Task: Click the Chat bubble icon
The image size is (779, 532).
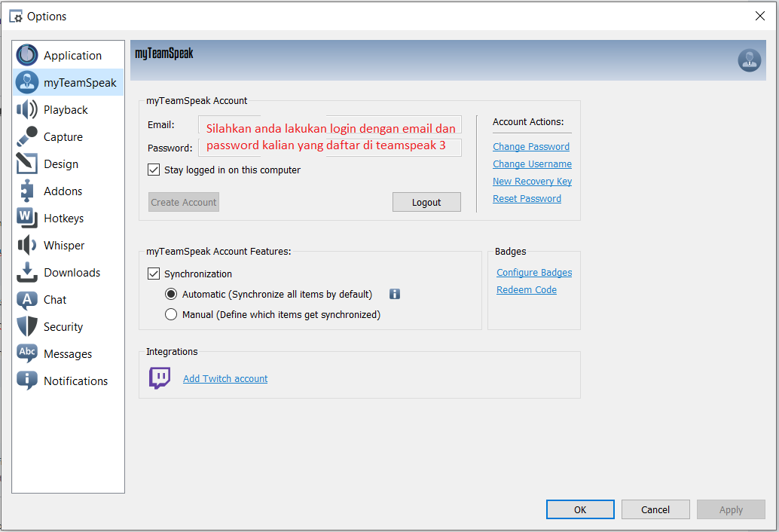Action: (x=27, y=299)
